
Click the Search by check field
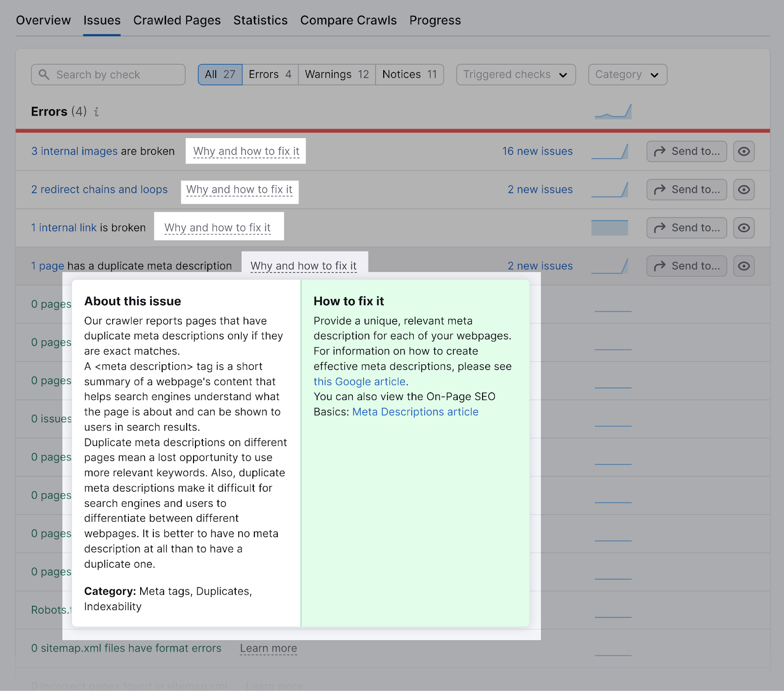(x=108, y=74)
